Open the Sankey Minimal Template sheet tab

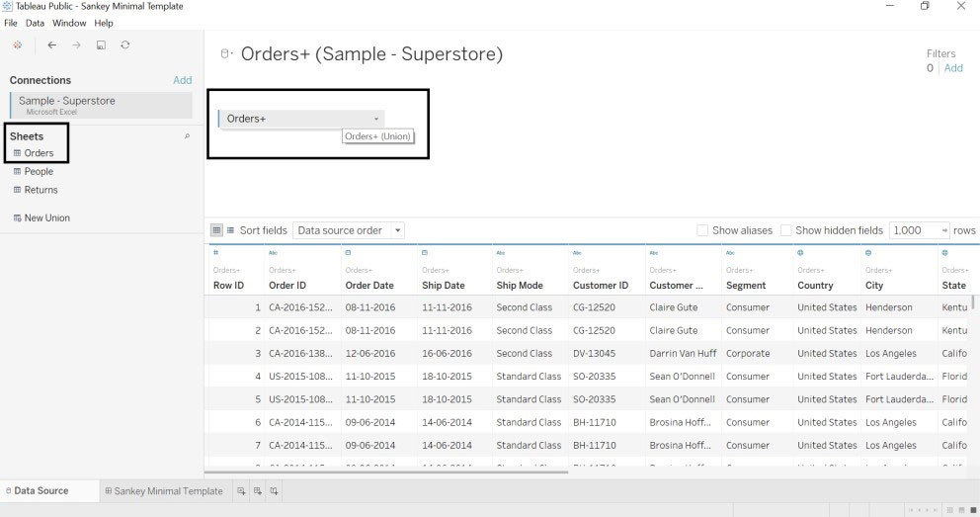tap(164, 490)
